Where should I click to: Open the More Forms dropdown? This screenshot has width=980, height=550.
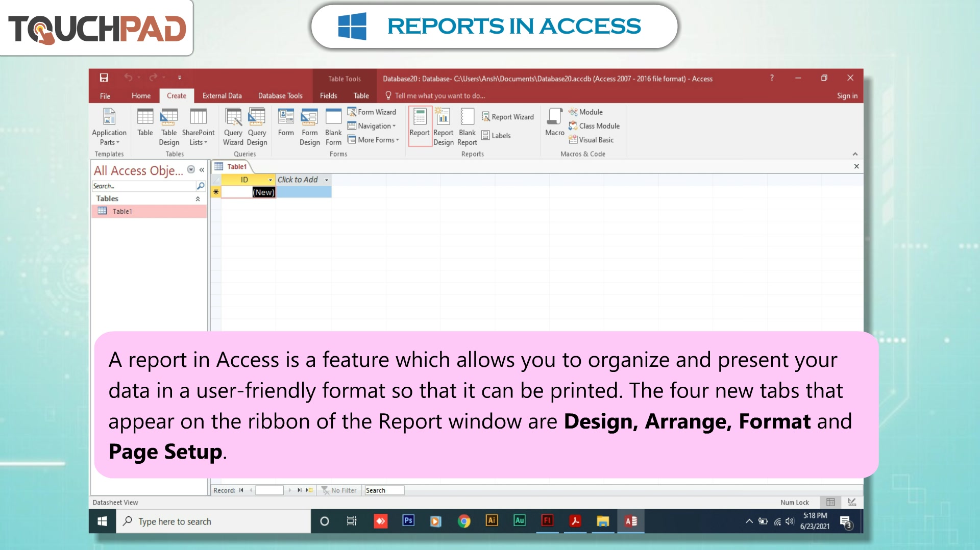(373, 140)
